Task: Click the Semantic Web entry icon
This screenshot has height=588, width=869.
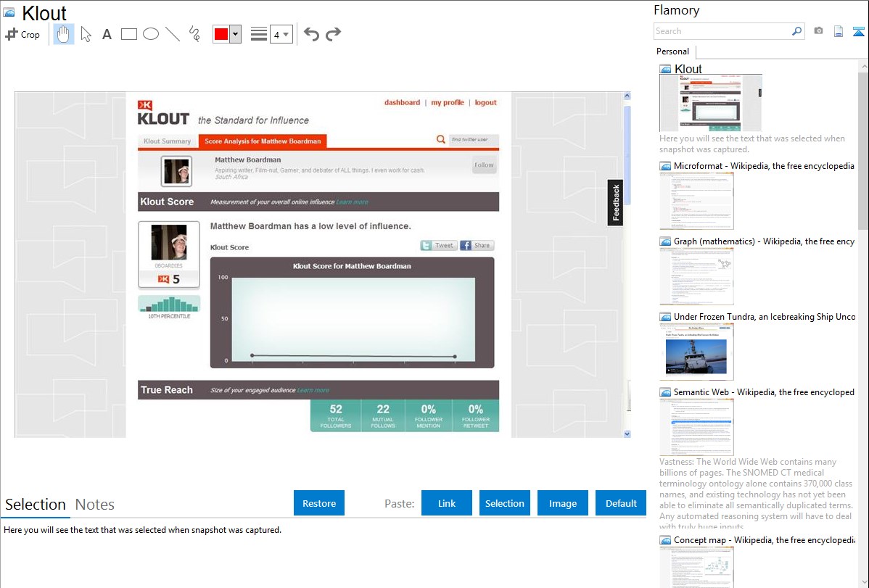Action: 665,392
